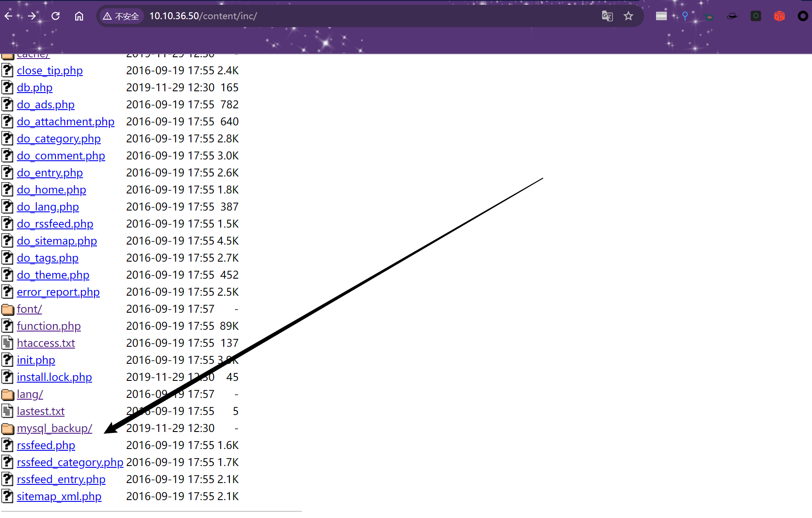This screenshot has width=812, height=518.
Task: Click the 2016-09-19 17:57 date of font/
Action: click(x=170, y=309)
